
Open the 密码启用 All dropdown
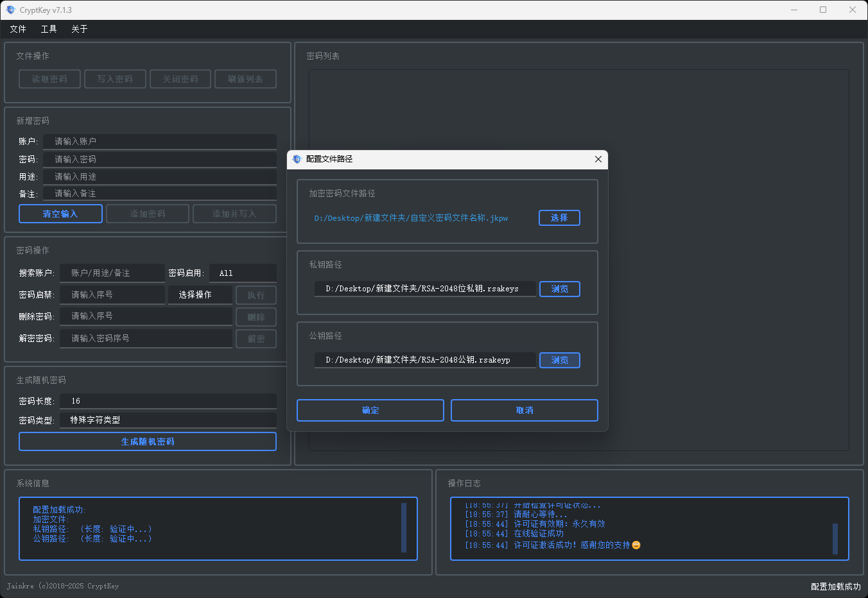(x=243, y=273)
